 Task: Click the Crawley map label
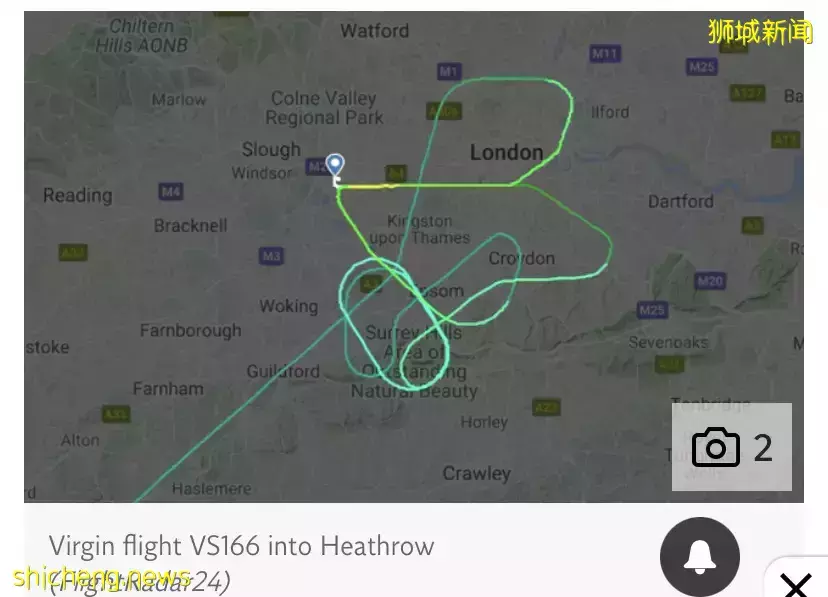tap(476, 473)
